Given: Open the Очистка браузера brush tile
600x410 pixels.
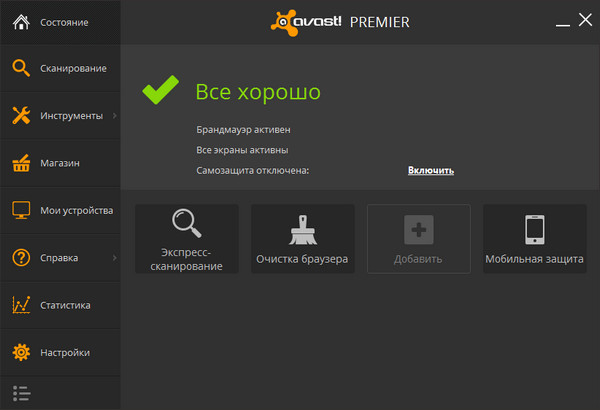Looking at the screenshot, I should (303, 239).
